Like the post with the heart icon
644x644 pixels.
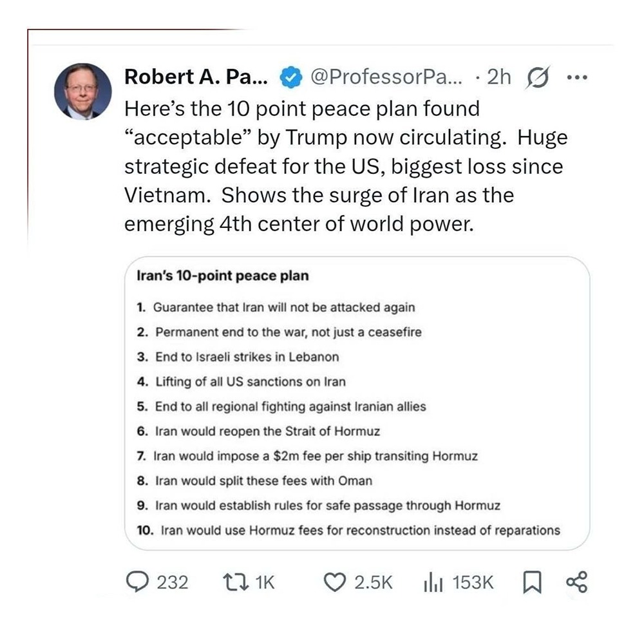click(x=334, y=583)
